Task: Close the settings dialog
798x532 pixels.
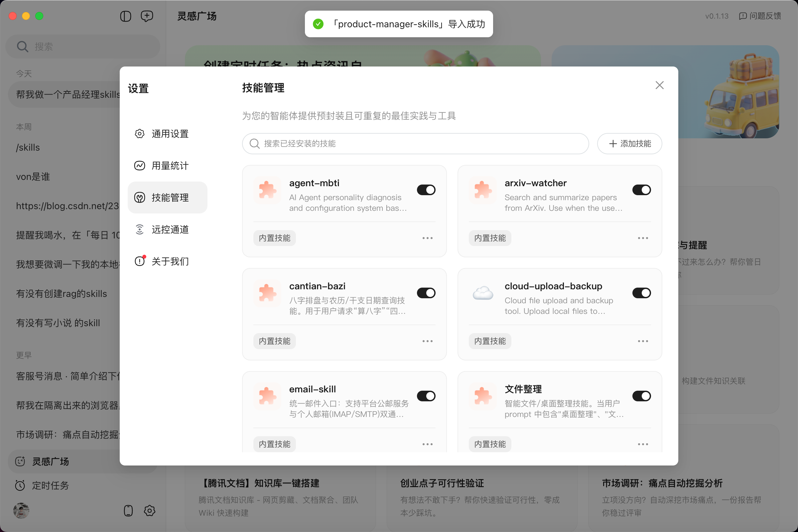Action: [659, 85]
